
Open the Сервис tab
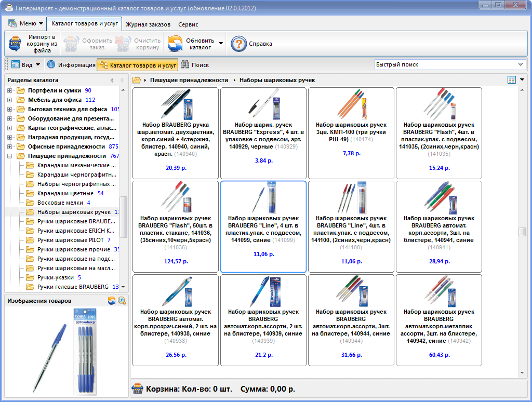tap(188, 24)
